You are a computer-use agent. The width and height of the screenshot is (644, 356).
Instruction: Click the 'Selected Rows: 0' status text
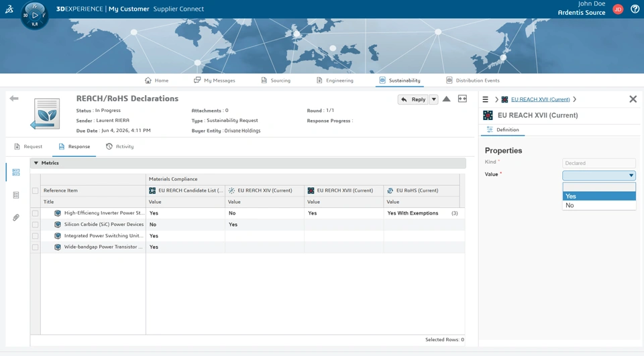[x=444, y=340]
